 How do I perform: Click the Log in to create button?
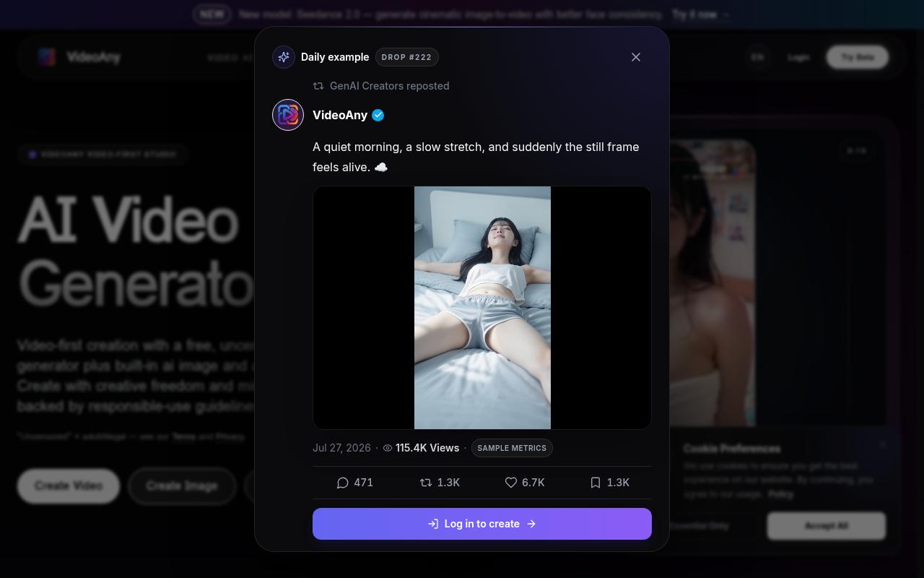[482, 524]
